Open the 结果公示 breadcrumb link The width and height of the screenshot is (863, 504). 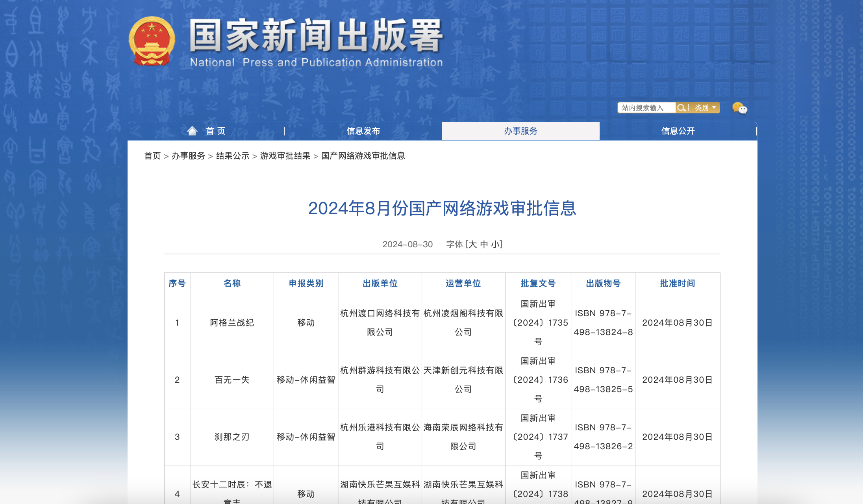click(232, 156)
